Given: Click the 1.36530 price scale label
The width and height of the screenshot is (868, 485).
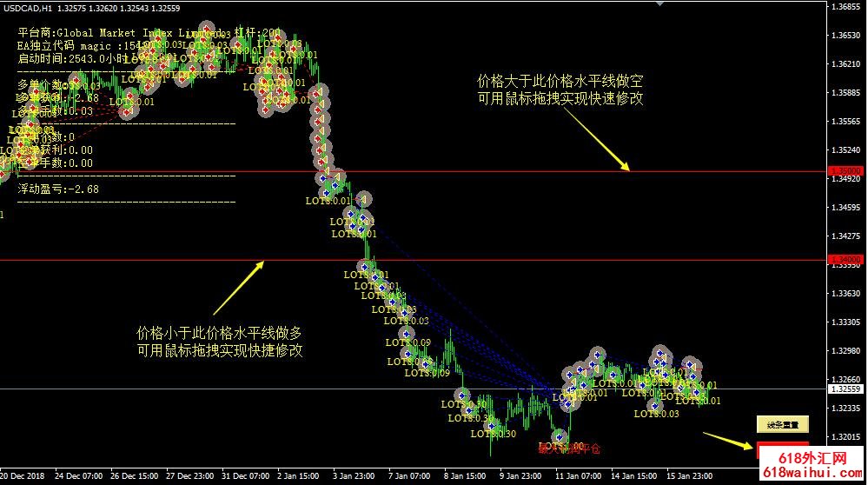Looking at the screenshot, I should coord(846,35).
